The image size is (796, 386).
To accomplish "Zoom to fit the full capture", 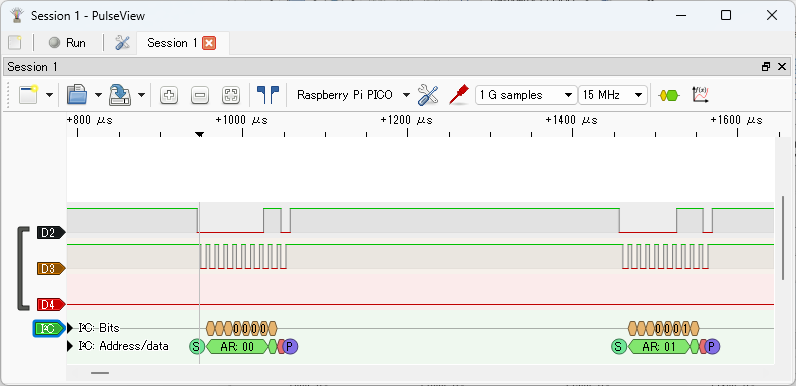I will click(231, 95).
